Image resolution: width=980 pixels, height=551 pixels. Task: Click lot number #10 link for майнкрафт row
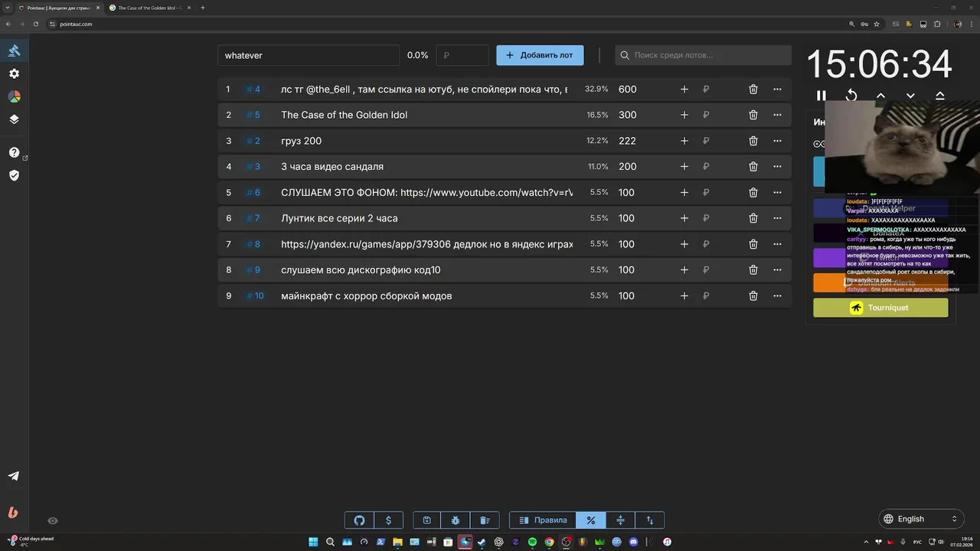[x=255, y=296]
